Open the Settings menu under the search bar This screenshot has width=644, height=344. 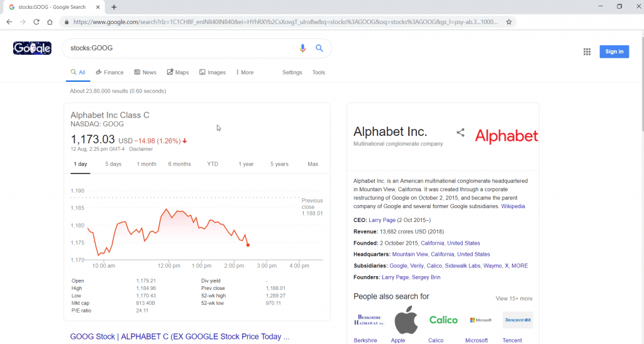click(292, 72)
